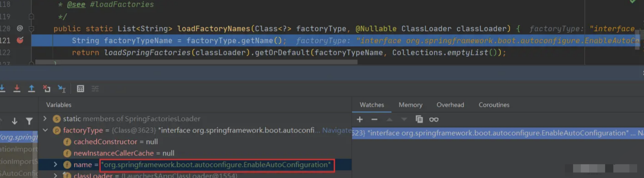
Task: Open Evaluate Expression calculator icon
Action: coord(80,89)
